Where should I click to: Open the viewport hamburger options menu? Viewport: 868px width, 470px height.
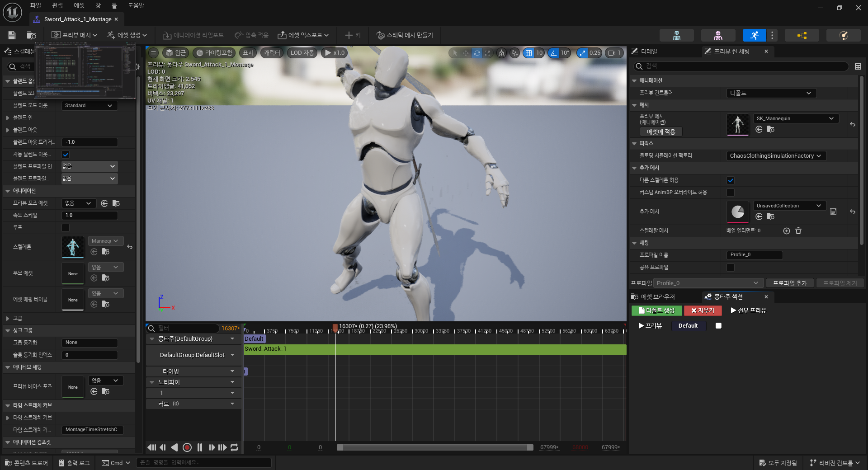(153, 53)
